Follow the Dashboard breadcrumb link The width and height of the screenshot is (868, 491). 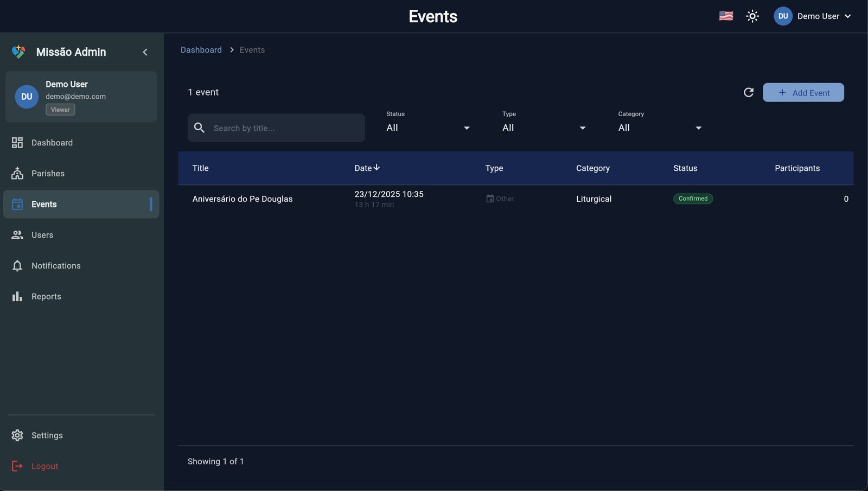pos(201,50)
